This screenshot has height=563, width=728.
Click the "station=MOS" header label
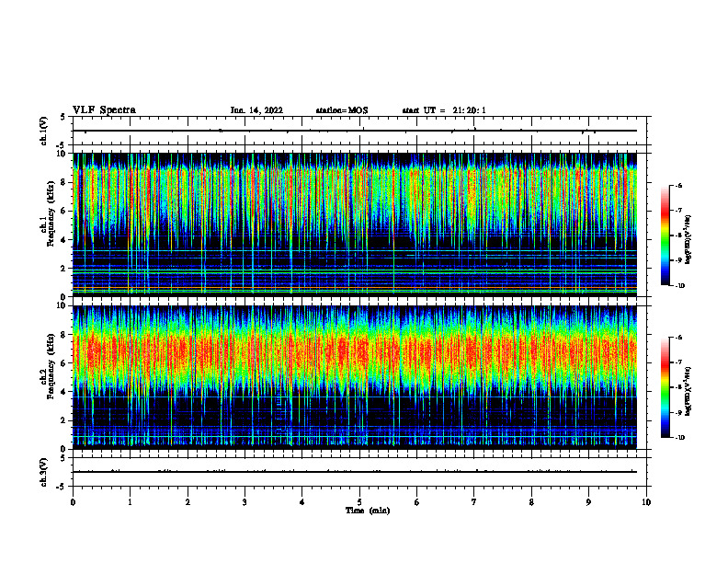point(342,110)
